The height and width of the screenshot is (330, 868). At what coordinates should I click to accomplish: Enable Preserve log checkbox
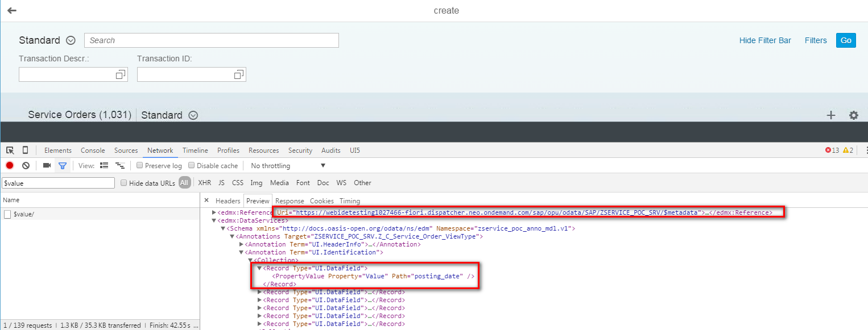point(139,166)
